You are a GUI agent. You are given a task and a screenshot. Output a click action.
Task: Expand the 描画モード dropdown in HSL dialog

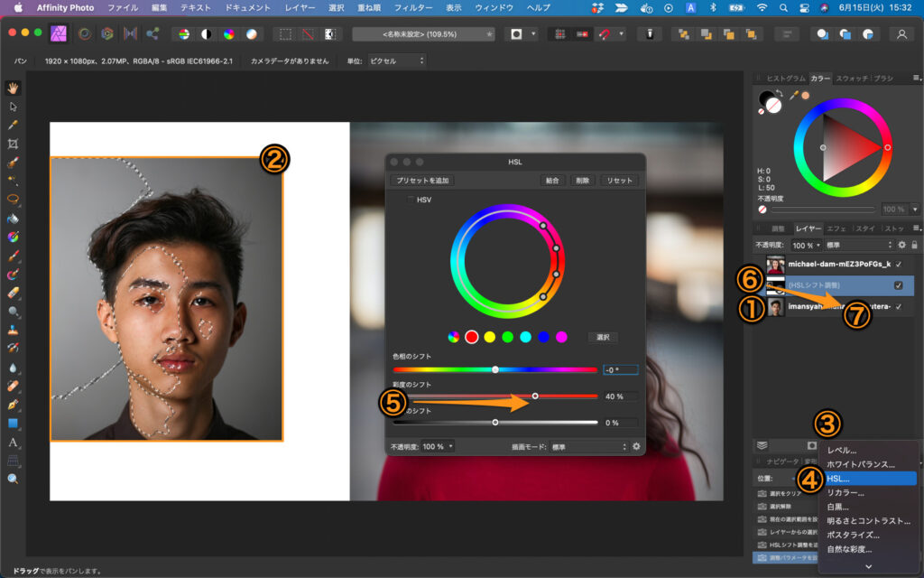coord(587,446)
